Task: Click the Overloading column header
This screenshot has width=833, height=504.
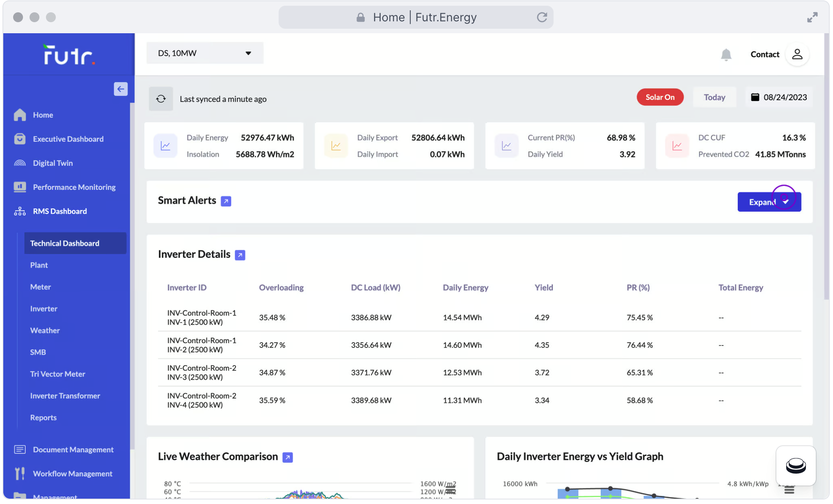Action: coord(281,287)
